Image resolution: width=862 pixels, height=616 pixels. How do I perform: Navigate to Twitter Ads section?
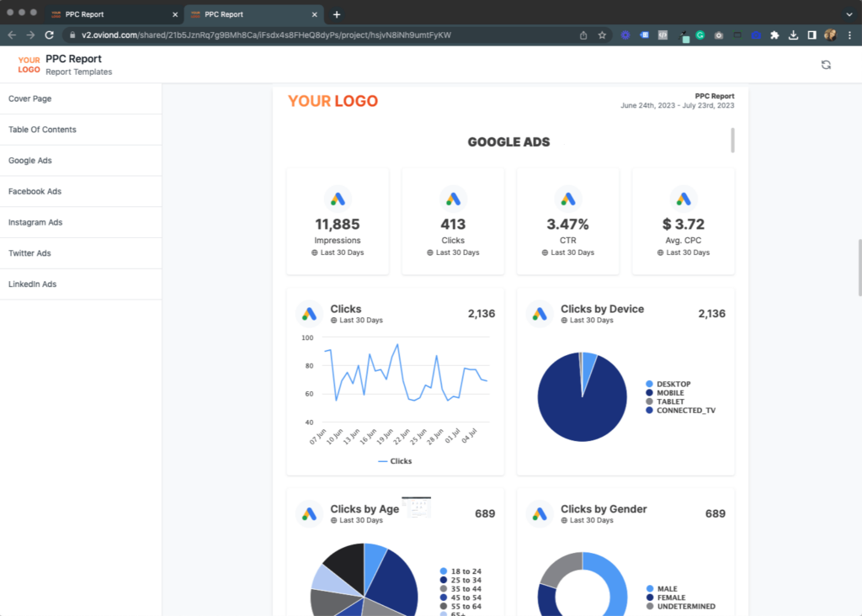coord(81,253)
